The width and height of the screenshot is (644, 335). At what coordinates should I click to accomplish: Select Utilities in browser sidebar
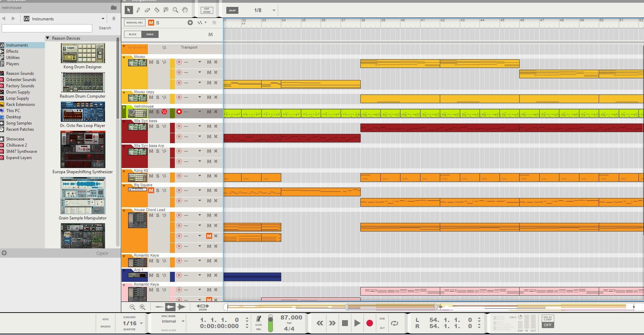pos(13,58)
